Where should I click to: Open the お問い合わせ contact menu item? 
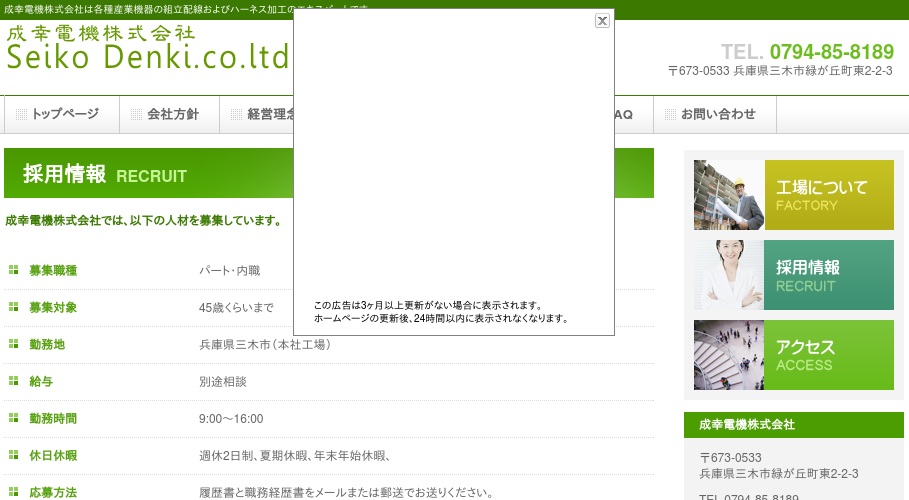pos(718,114)
